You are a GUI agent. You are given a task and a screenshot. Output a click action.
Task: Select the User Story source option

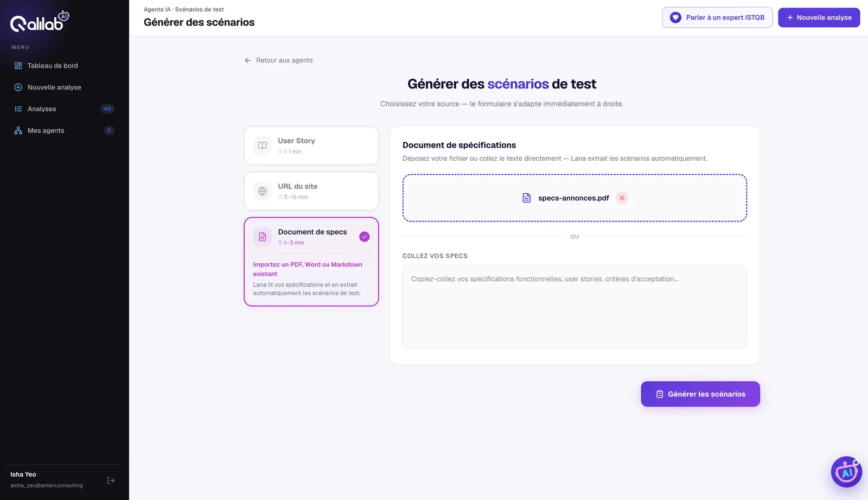click(311, 145)
